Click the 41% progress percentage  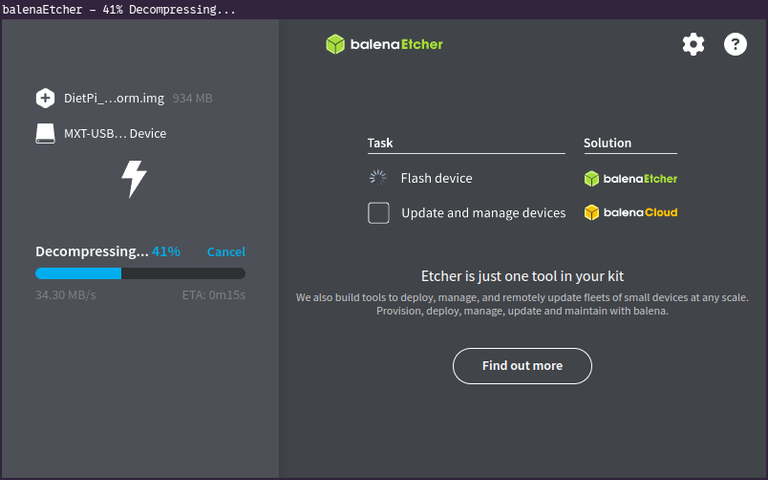tap(166, 252)
